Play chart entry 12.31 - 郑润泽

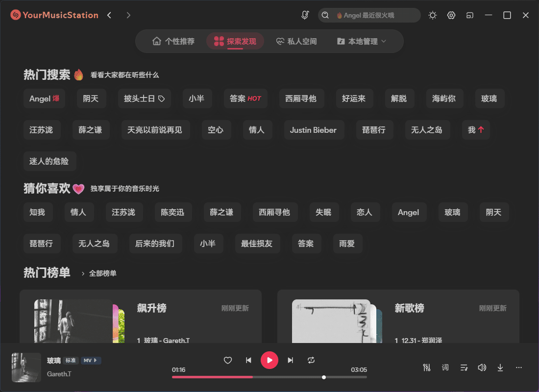pos(418,340)
